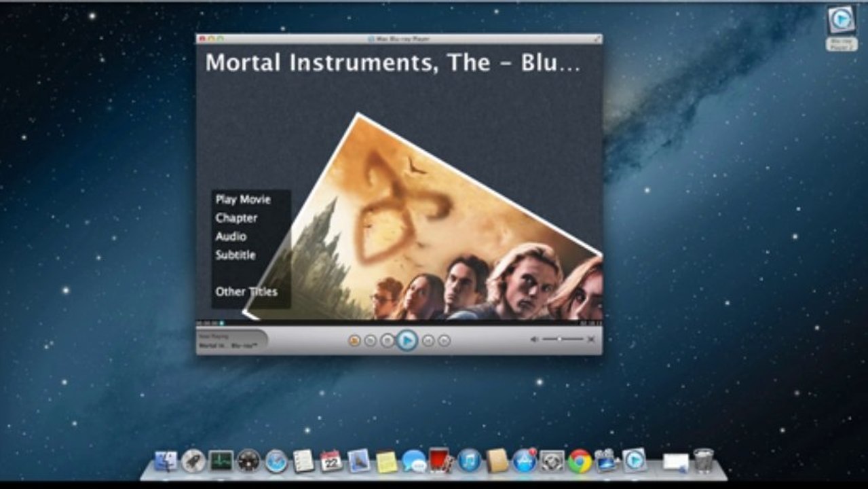Mute audio via the speaker icon

pos(534,339)
